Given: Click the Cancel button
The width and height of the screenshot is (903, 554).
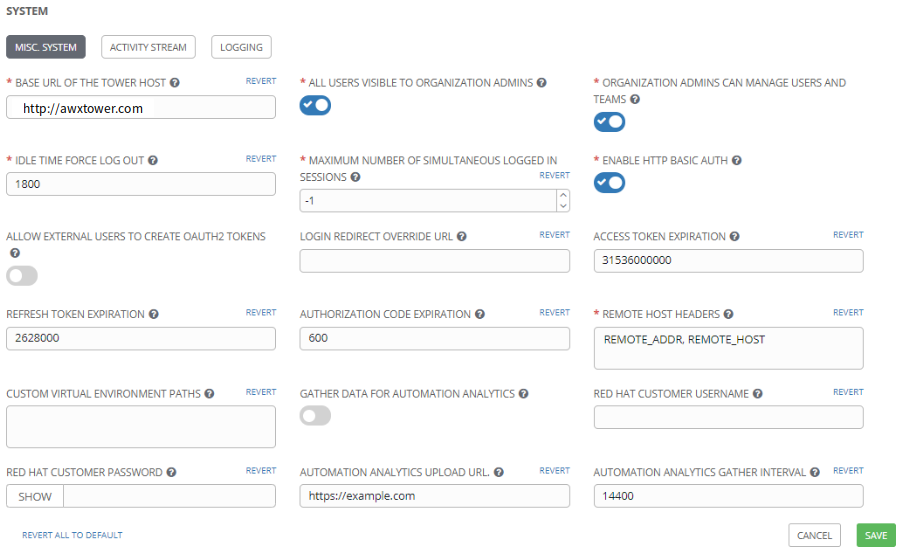Looking at the screenshot, I should [x=814, y=535].
